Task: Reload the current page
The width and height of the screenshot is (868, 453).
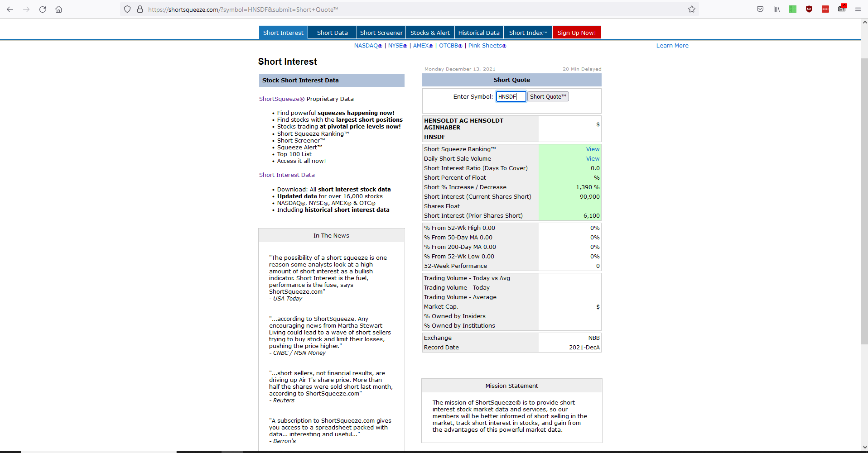Action: click(43, 9)
